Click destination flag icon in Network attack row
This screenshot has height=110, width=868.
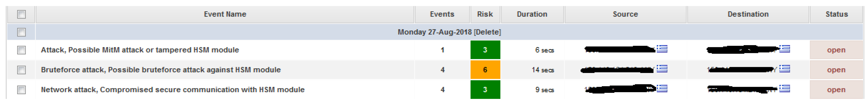point(784,89)
